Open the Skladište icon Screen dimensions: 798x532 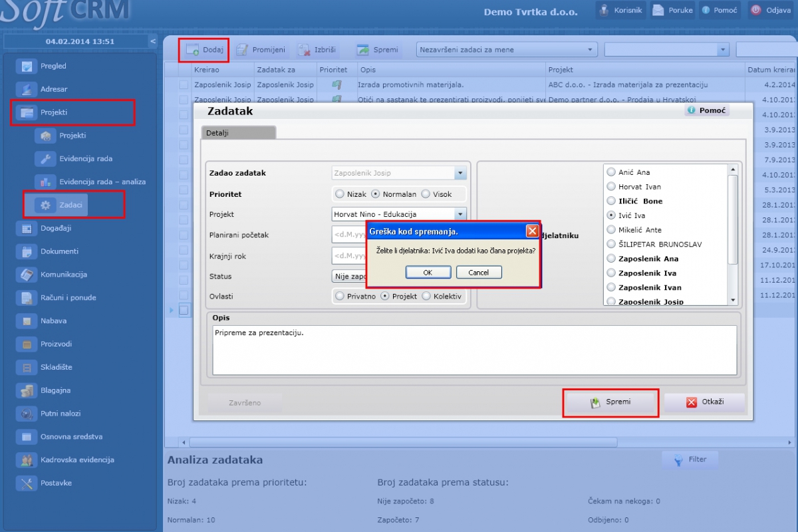(x=27, y=367)
